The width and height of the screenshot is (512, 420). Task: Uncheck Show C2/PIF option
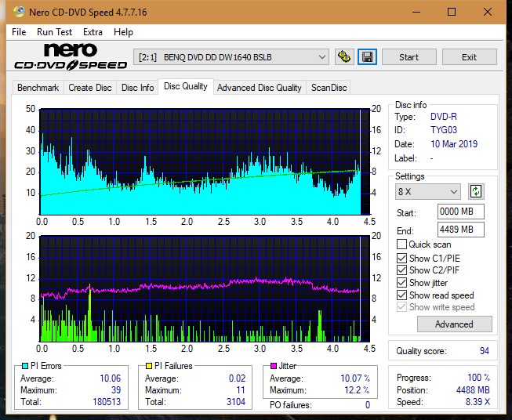(x=401, y=270)
